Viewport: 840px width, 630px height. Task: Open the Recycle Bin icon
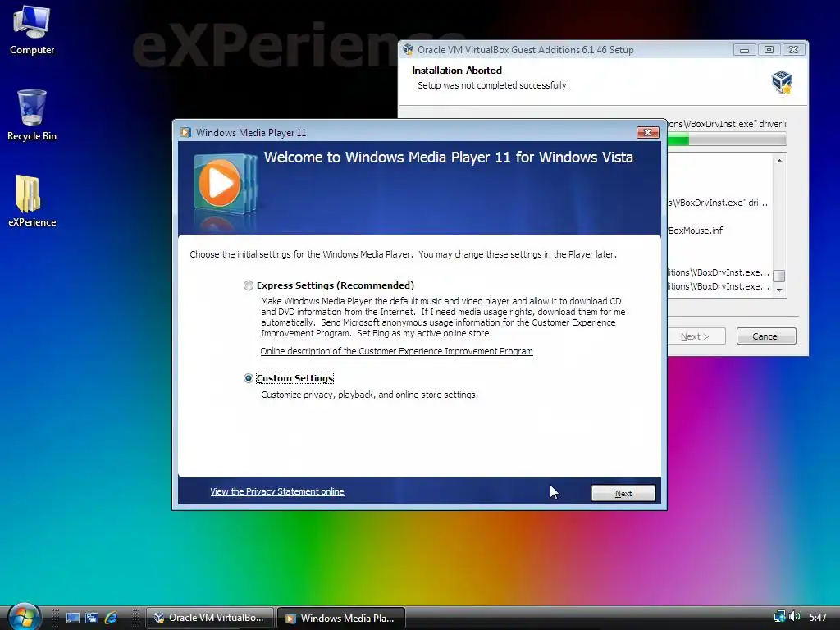point(32,115)
